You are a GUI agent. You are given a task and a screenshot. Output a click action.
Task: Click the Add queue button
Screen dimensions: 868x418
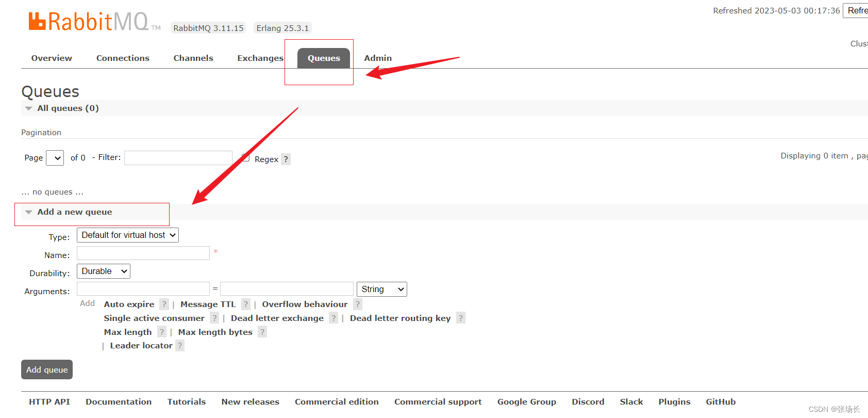(x=47, y=369)
